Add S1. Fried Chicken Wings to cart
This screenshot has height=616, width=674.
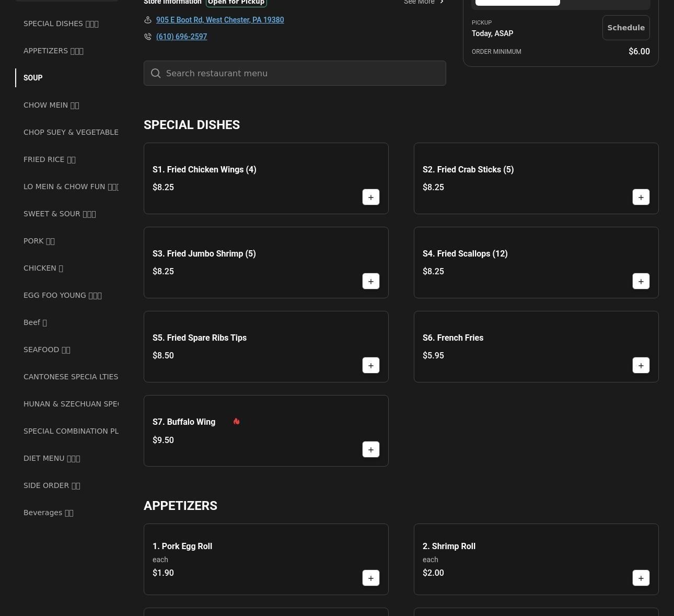tap(371, 197)
